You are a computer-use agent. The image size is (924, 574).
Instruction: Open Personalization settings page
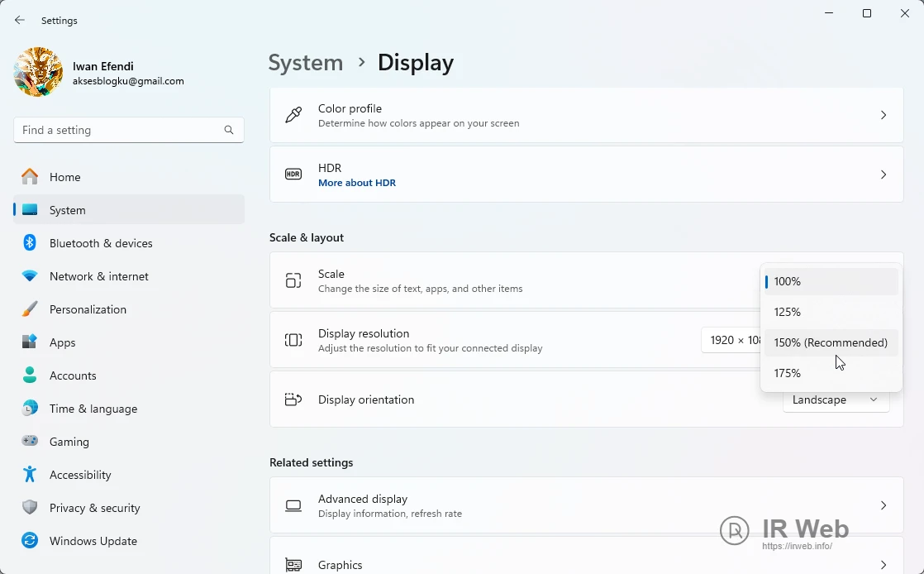88,309
